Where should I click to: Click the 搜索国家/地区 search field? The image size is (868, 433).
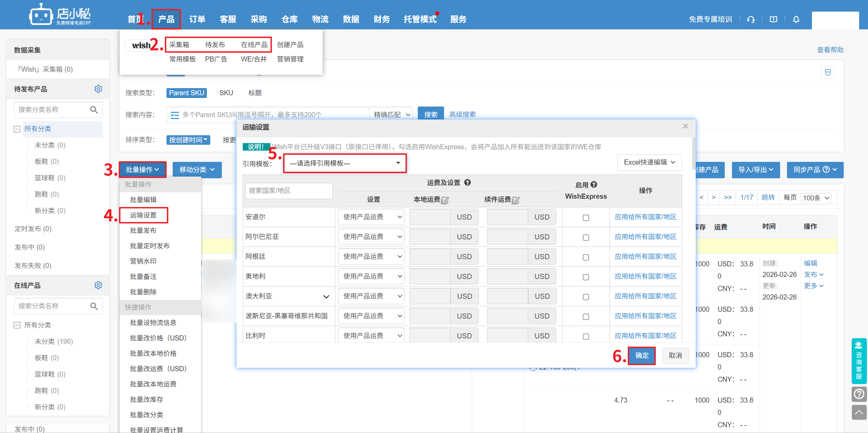[289, 191]
